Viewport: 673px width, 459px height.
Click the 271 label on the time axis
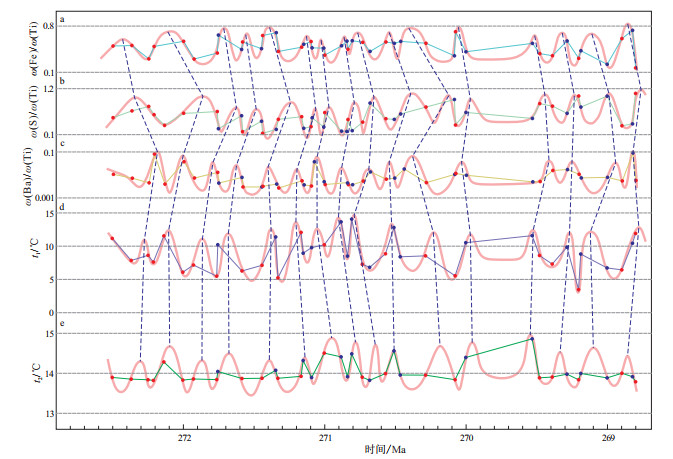click(x=324, y=438)
